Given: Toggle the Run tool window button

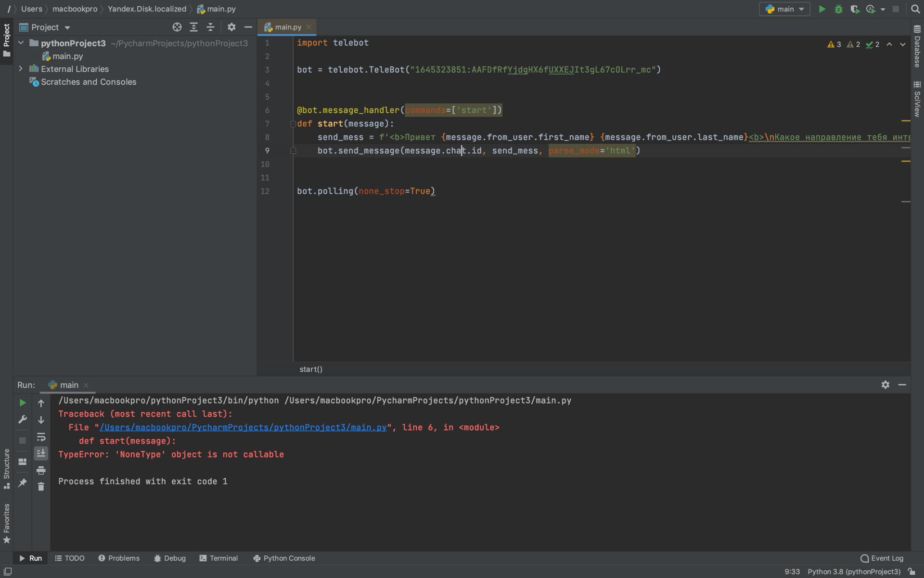Looking at the screenshot, I should point(31,558).
